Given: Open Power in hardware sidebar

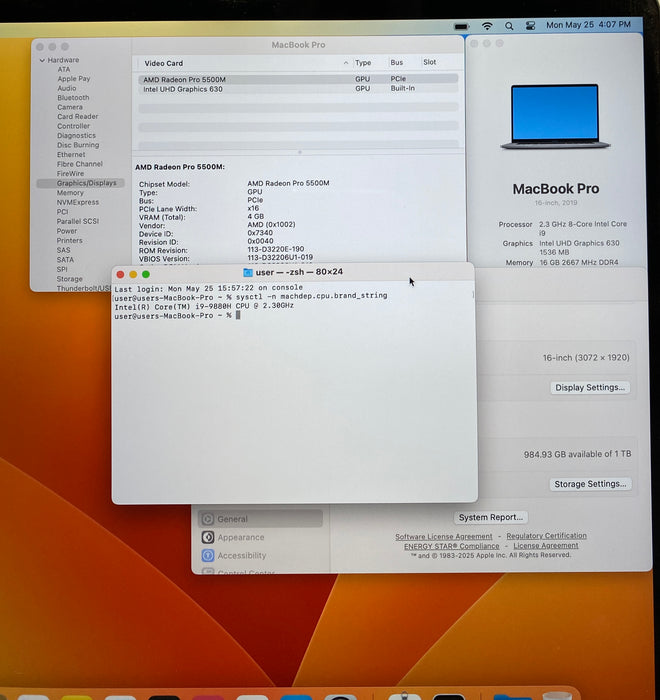Looking at the screenshot, I should (x=67, y=231).
